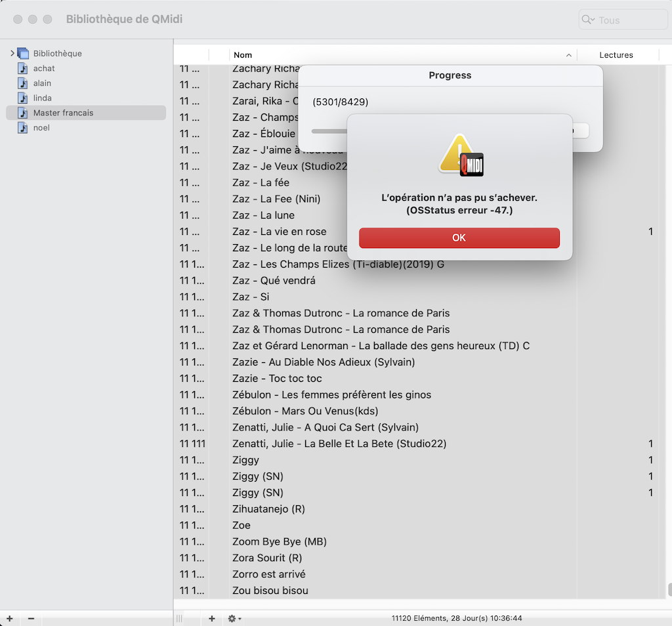The height and width of the screenshot is (626, 672).
Task: Click the Master francais playlist icon
Action: point(23,113)
